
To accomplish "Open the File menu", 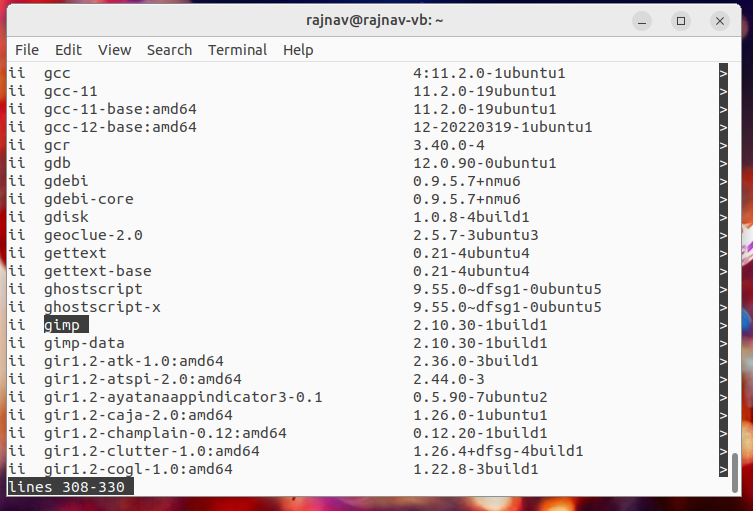I will [27, 50].
